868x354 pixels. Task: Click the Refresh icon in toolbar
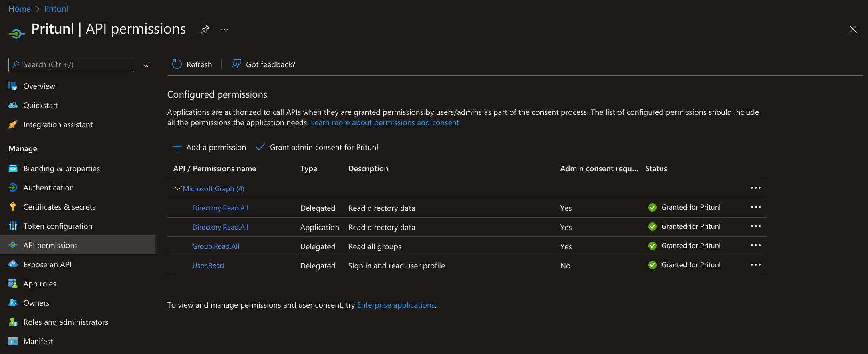[x=177, y=64]
